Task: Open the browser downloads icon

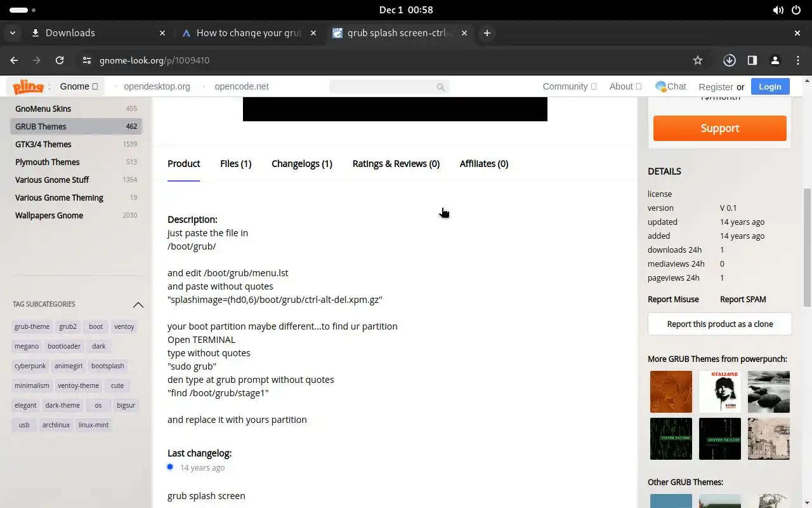Action: (730, 60)
